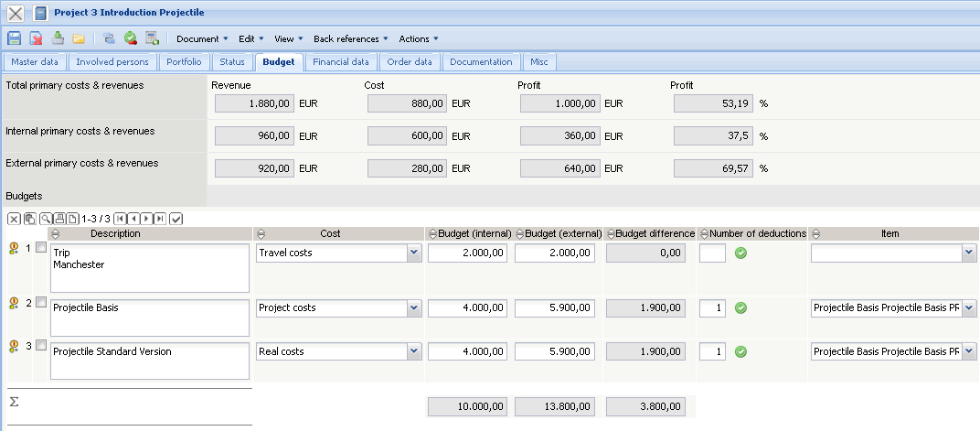980x431 pixels.
Task: Click the green check icon in row 2
Action: pos(741,308)
